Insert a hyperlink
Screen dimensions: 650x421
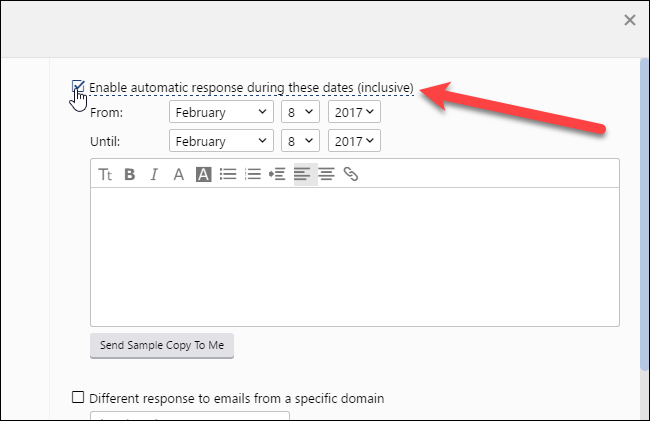(x=351, y=174)
